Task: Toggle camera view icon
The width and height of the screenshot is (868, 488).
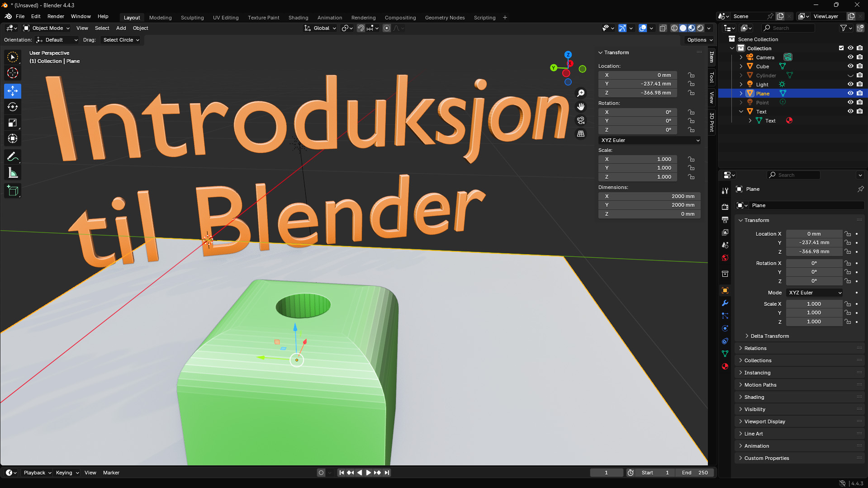Action: click(x=581, y=120)
